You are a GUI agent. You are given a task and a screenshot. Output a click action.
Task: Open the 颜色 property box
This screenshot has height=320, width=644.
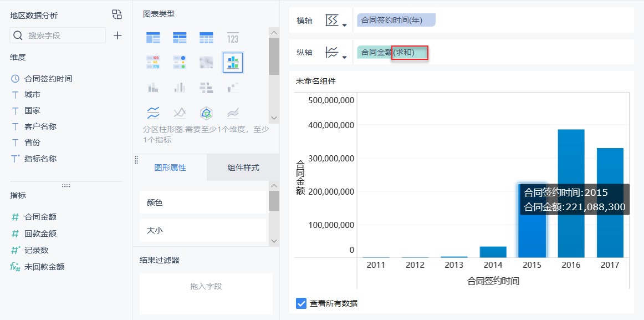coord(203,202)
